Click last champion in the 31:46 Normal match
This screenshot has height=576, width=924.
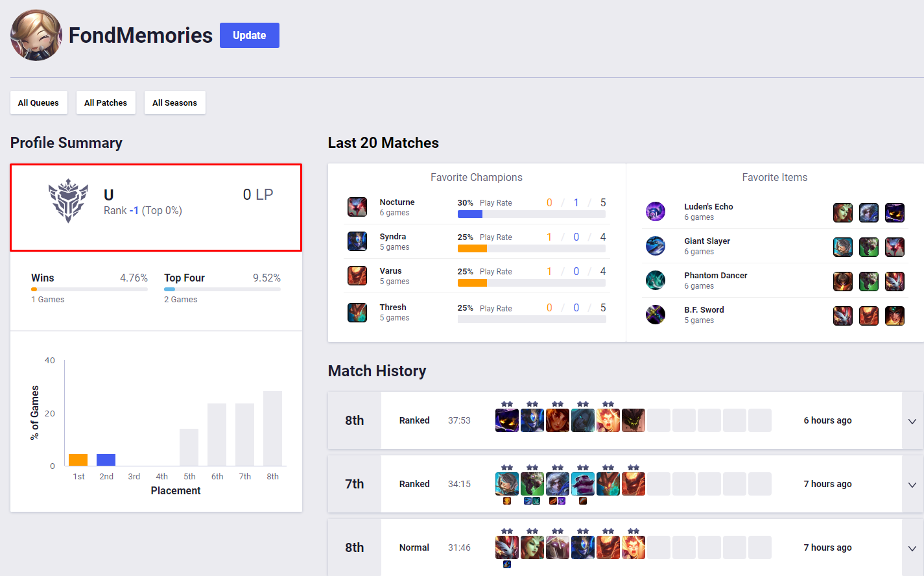coord(634,547)
